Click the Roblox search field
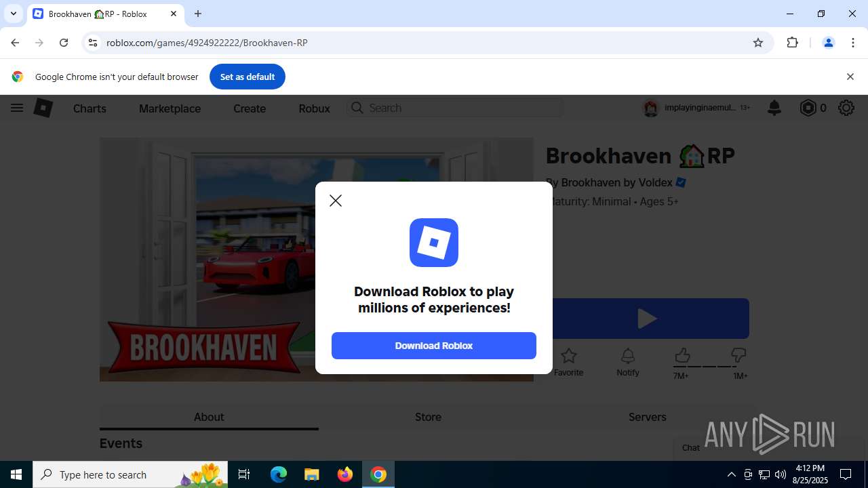The height and width of the screenshot is (488, 868). [455, 108]
